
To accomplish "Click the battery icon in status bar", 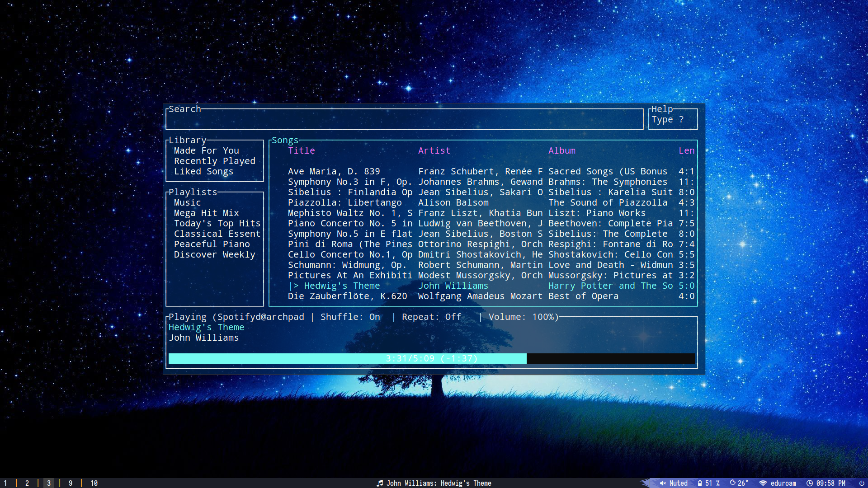I will 700,483.
